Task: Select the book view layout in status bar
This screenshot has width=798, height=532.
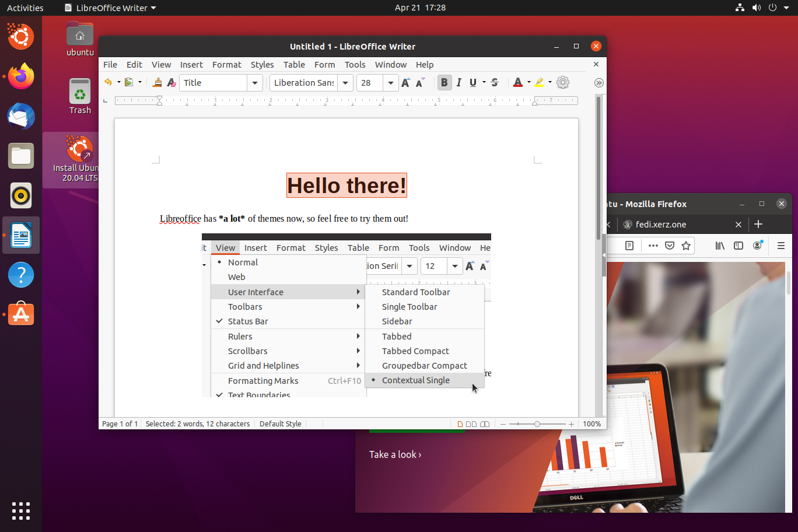Action: click(x=485, y=424)
